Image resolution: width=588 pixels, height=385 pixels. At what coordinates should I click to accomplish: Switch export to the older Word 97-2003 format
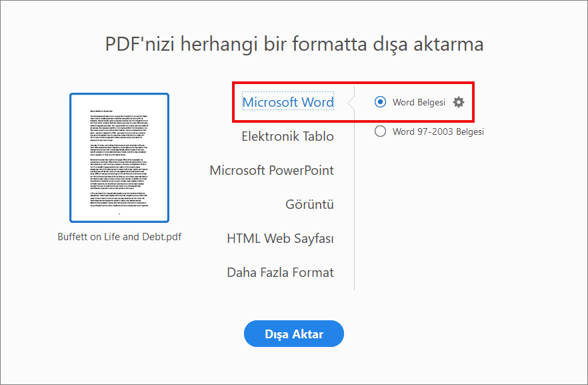(x=380, y=131)
